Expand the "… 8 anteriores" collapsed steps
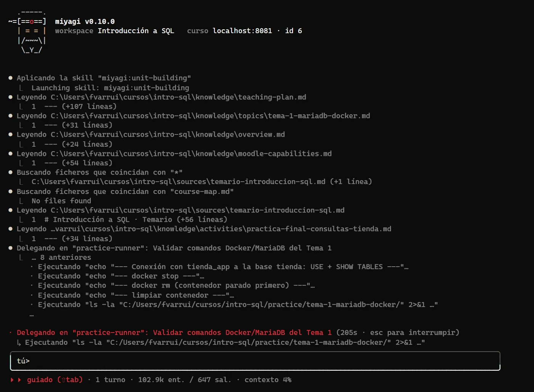 point(61,258)
